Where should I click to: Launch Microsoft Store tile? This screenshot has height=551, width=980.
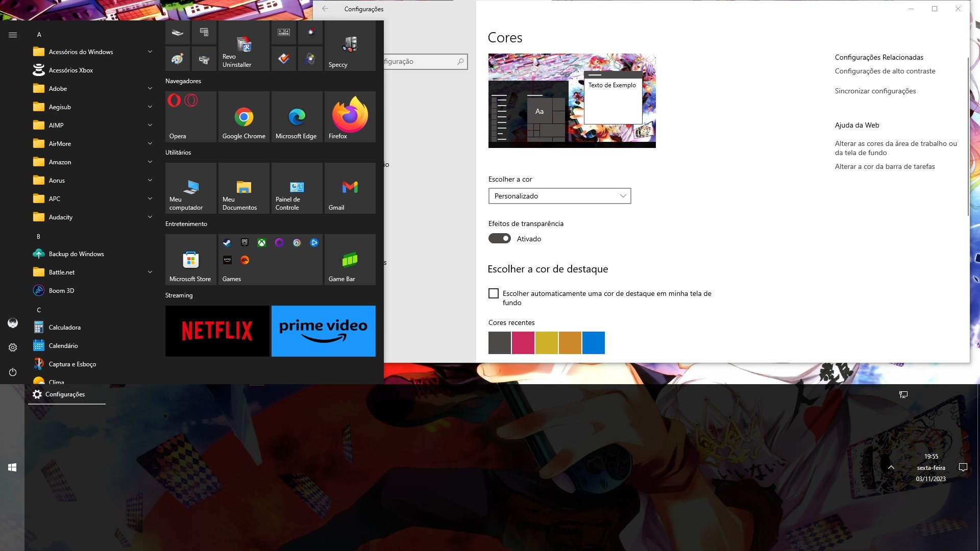point(190,260)
